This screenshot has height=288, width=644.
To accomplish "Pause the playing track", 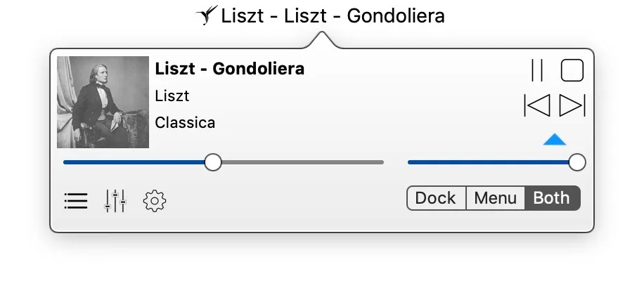I will 538,70.
